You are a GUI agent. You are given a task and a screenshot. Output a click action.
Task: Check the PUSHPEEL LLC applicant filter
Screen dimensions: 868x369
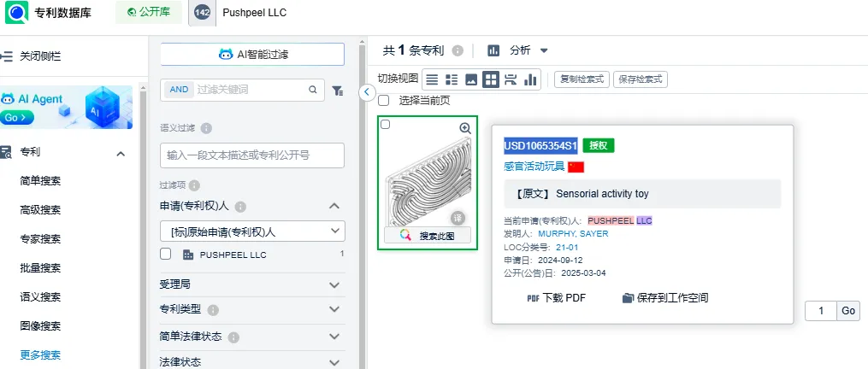(165, 254)
